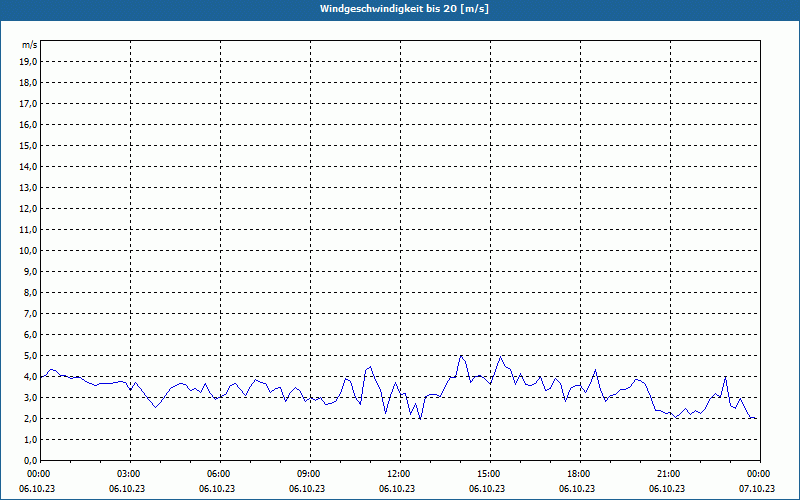
Task: Click the 8,0 y-axis label
Action: point(30,293)
